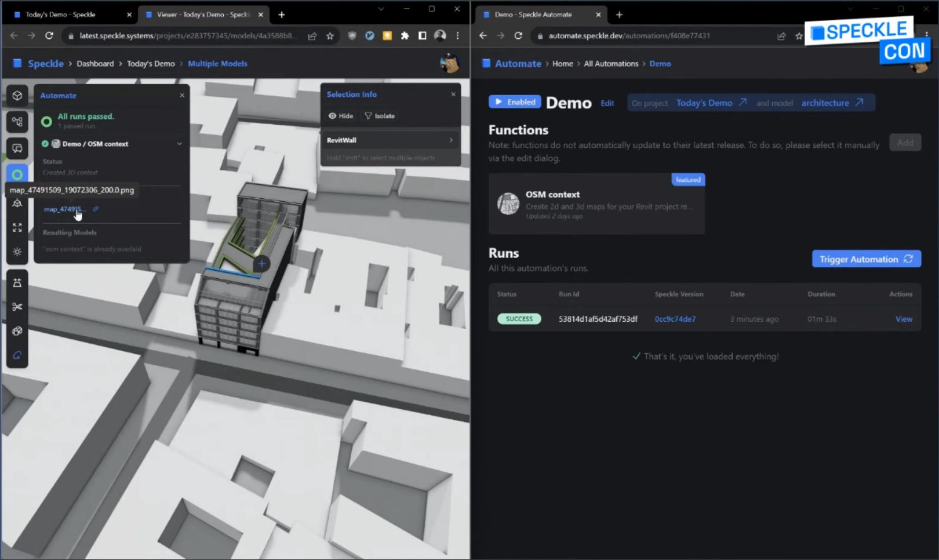
Task: Open the OSM context function card
Action: 596,204
